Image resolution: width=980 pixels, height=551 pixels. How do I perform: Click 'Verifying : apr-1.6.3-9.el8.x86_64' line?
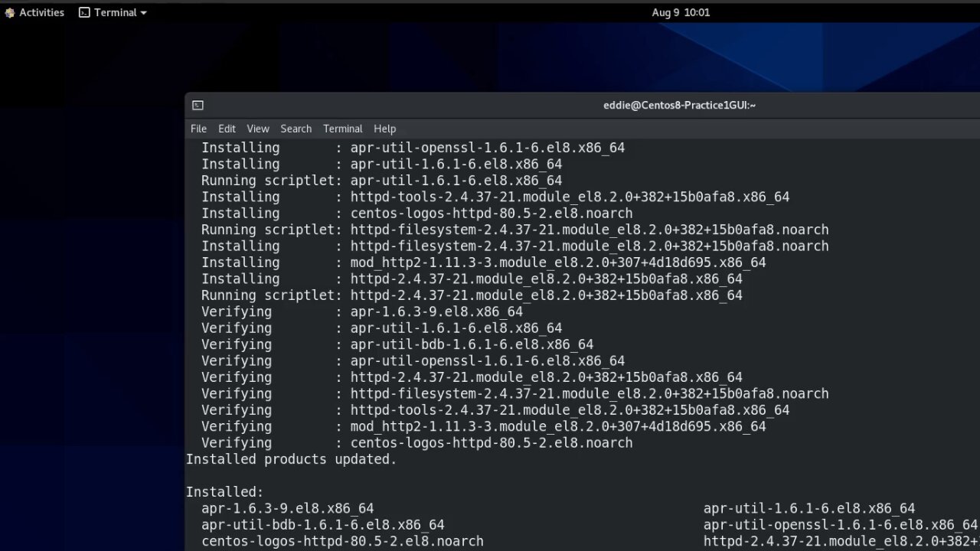(362, 311)
